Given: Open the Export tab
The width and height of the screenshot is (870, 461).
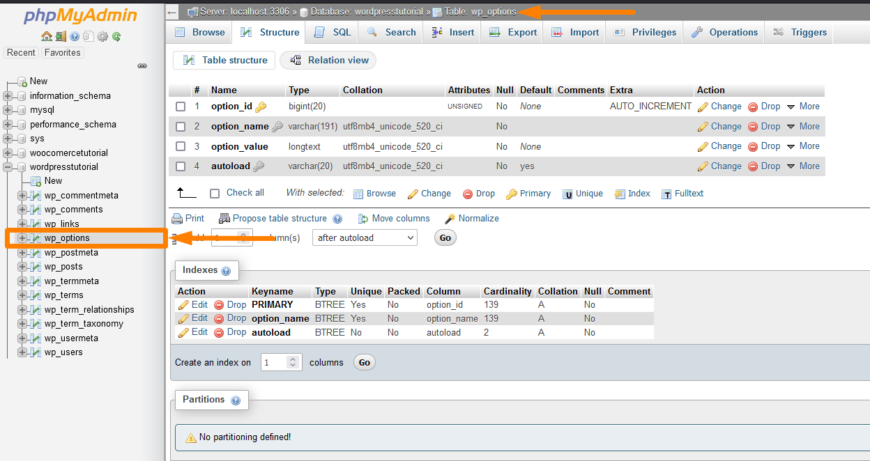Looking at the screenshot, I should [513, 32].
